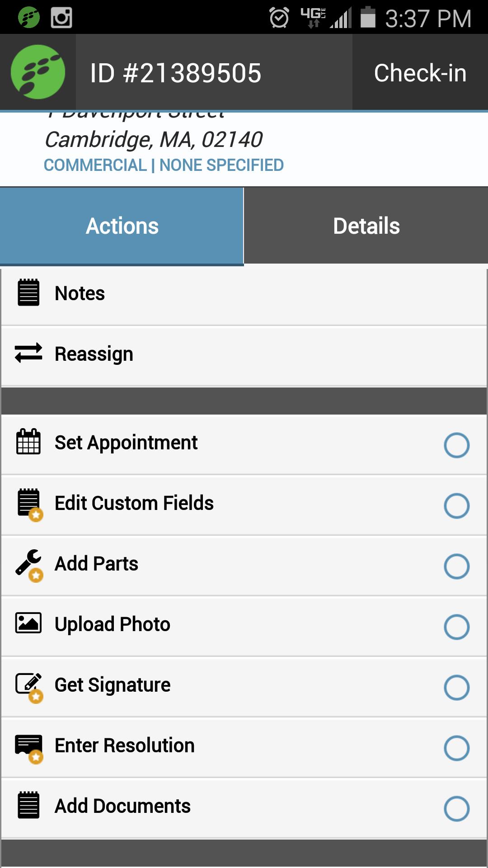Tap the Enter Resolution icon
Screen dimensions: 488x868
pyautogui.click(x=28, y=745)
